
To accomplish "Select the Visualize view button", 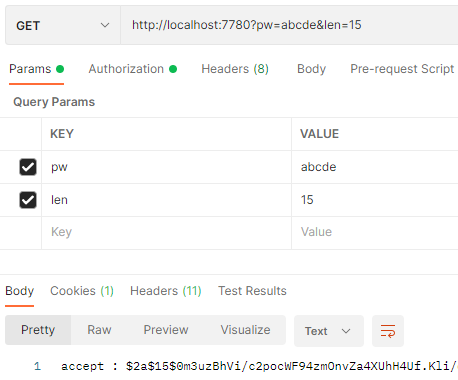I will [x=245, y=330].
